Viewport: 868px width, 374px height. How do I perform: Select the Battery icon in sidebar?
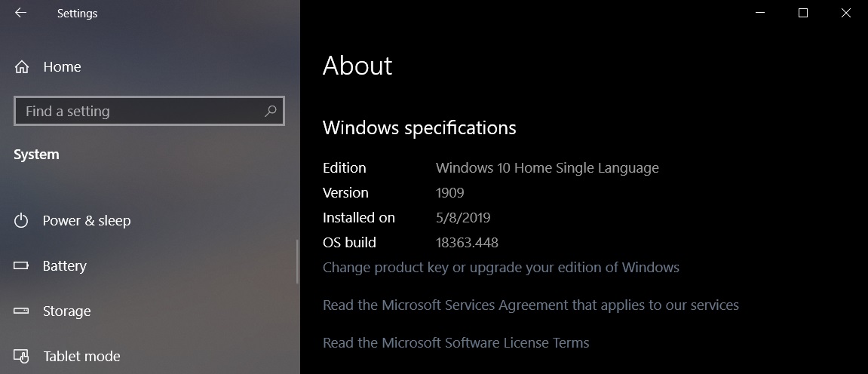click(22, 266)
